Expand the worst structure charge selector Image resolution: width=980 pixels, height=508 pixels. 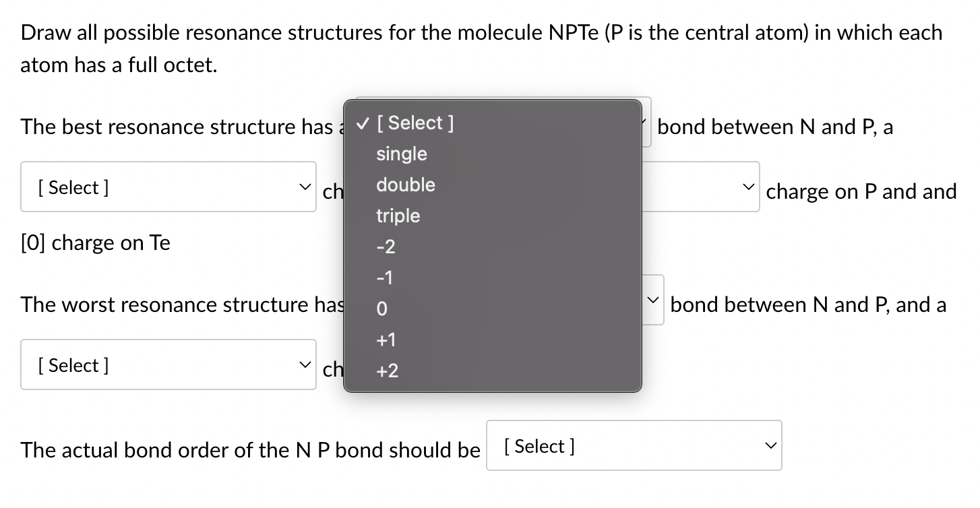click(168, 364)
